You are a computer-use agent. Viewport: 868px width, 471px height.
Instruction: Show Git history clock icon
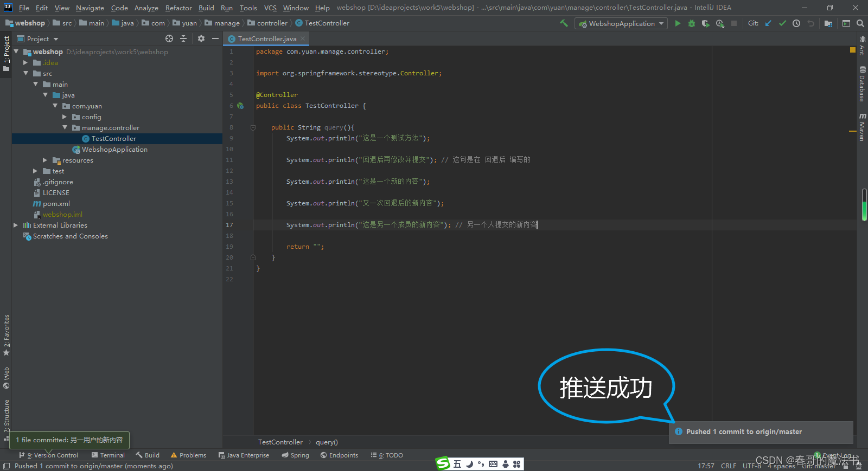pyautogui.click(x=796, y=23)
